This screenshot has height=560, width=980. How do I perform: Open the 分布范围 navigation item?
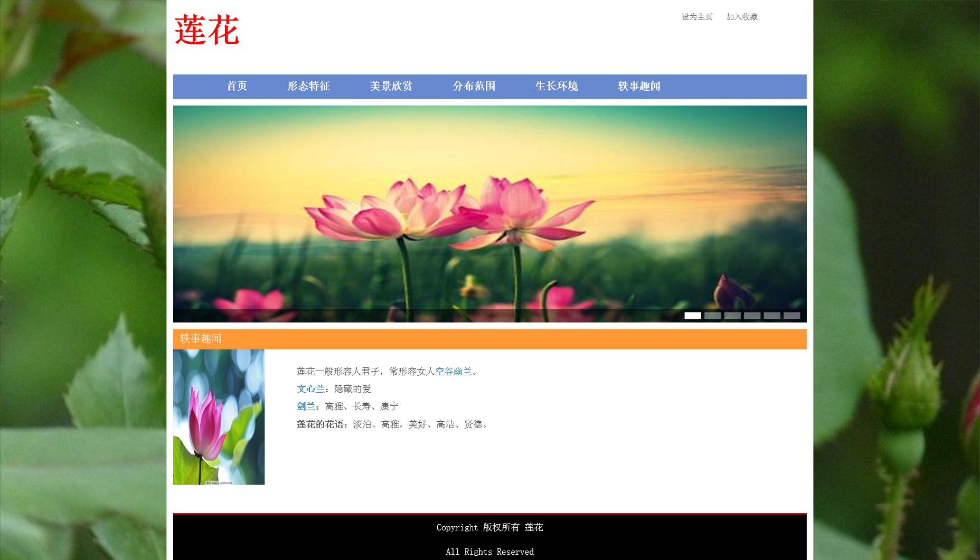[474, 86]
